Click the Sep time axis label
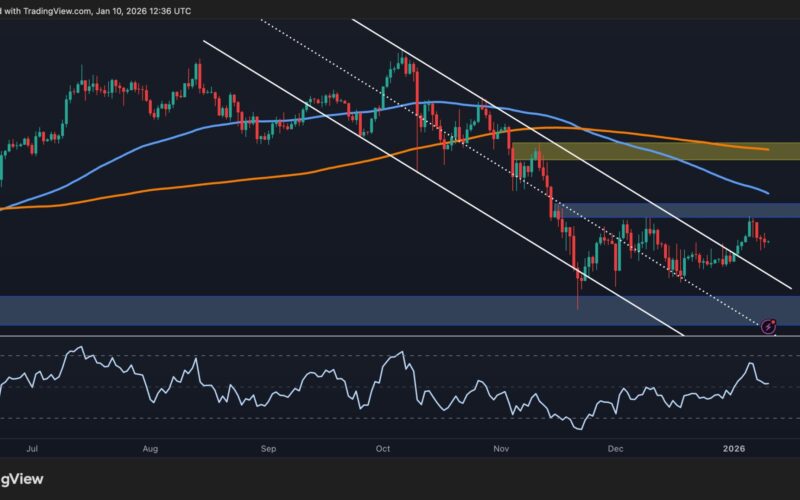Screen dimensions: 800x500 268,450
